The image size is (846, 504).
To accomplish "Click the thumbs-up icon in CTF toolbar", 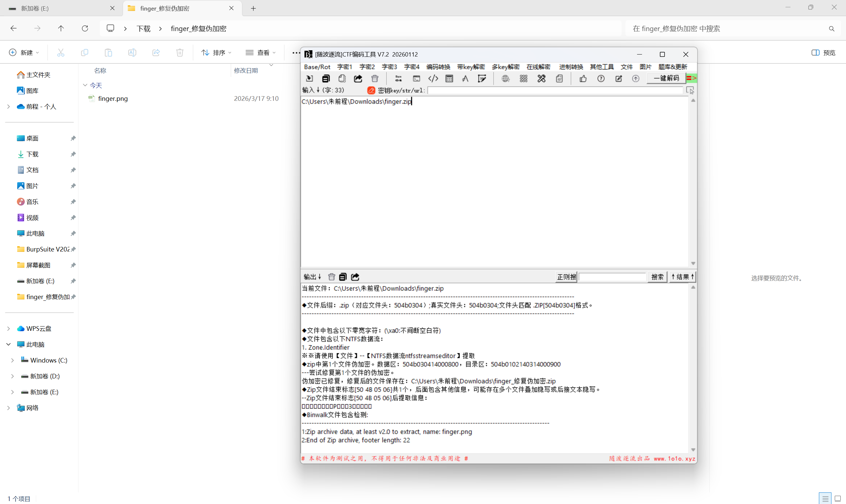I will click(x=583, y=79).
